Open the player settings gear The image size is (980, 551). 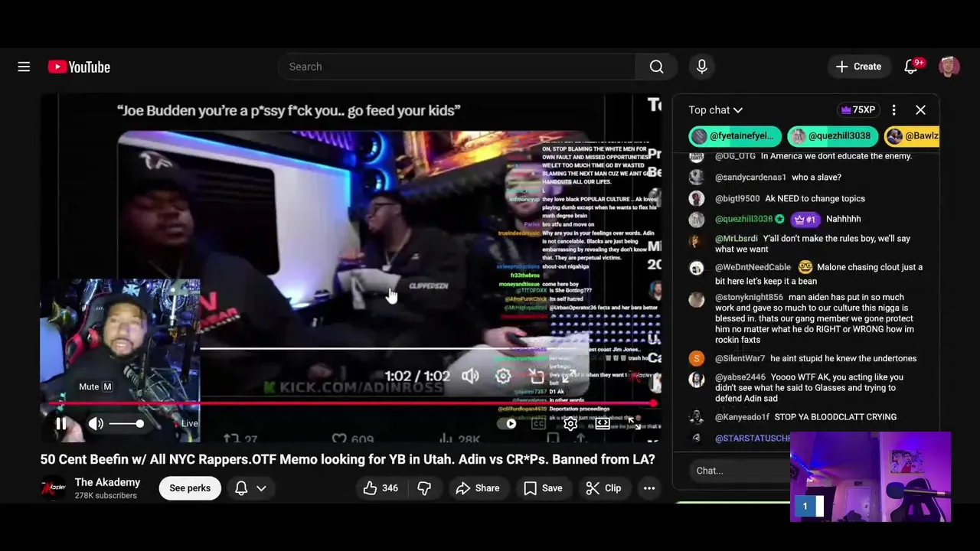point(570,423)
